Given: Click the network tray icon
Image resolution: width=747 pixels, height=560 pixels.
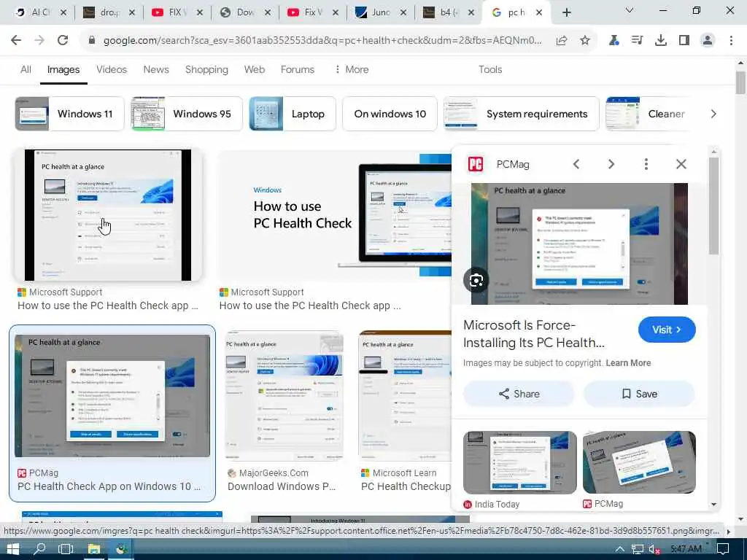Looking at the screenshot, I should [637, 549].
